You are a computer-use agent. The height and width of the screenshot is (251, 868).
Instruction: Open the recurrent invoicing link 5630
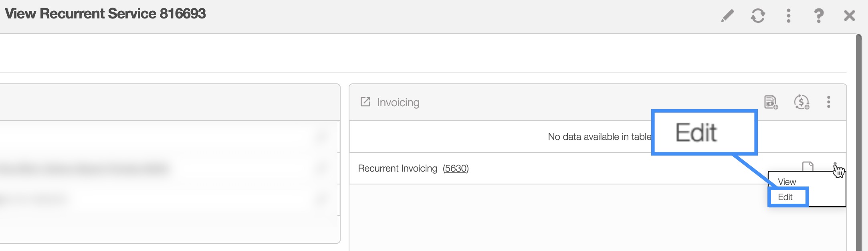tap(456, 168)
